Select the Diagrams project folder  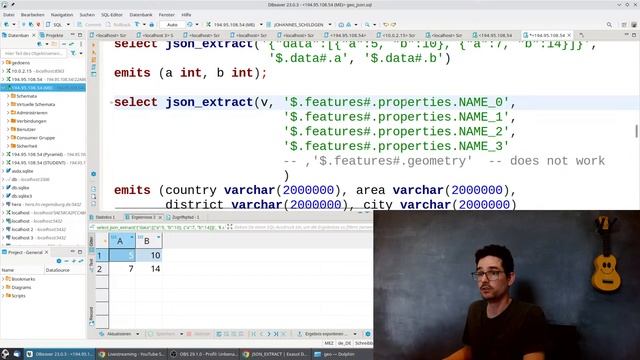pyautogui.click(x=19, y=287)
